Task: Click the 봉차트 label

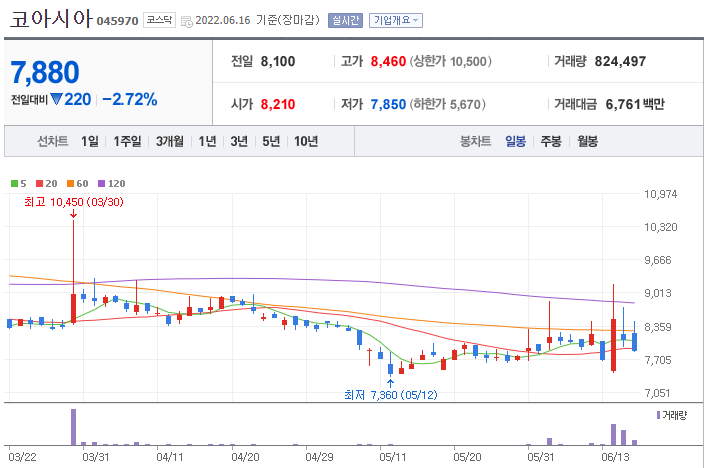Action: [475, 141]
